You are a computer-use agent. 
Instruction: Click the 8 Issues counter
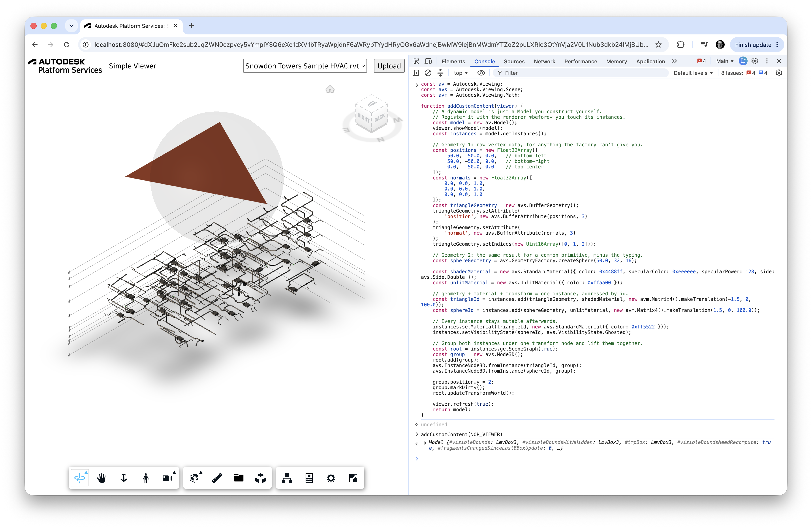744,73
